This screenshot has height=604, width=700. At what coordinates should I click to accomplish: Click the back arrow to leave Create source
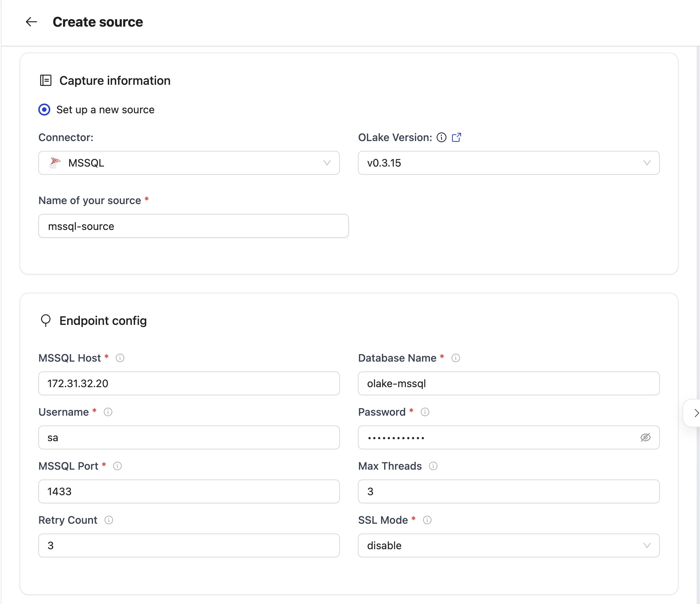[32, 22]
